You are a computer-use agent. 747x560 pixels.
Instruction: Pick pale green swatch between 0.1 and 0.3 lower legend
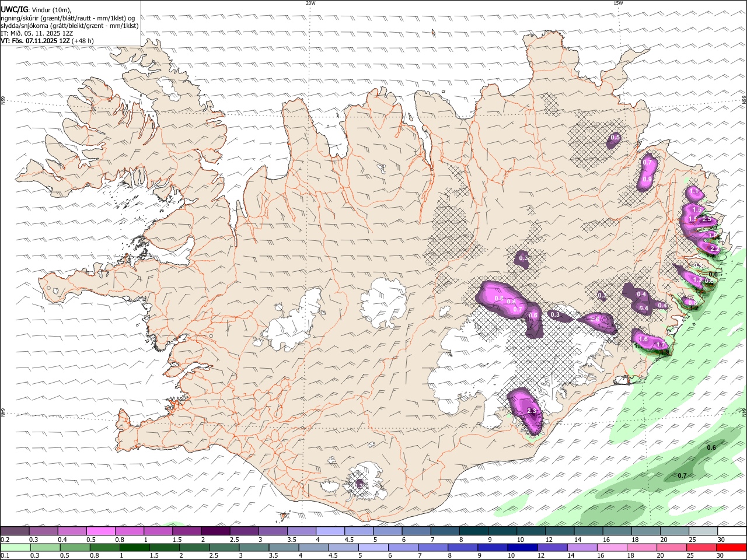(x=16, y=547)
